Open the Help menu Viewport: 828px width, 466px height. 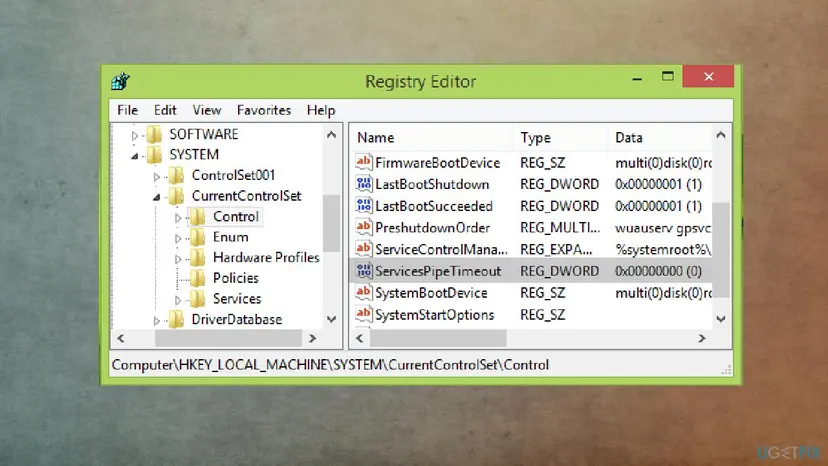pos(321,110)
